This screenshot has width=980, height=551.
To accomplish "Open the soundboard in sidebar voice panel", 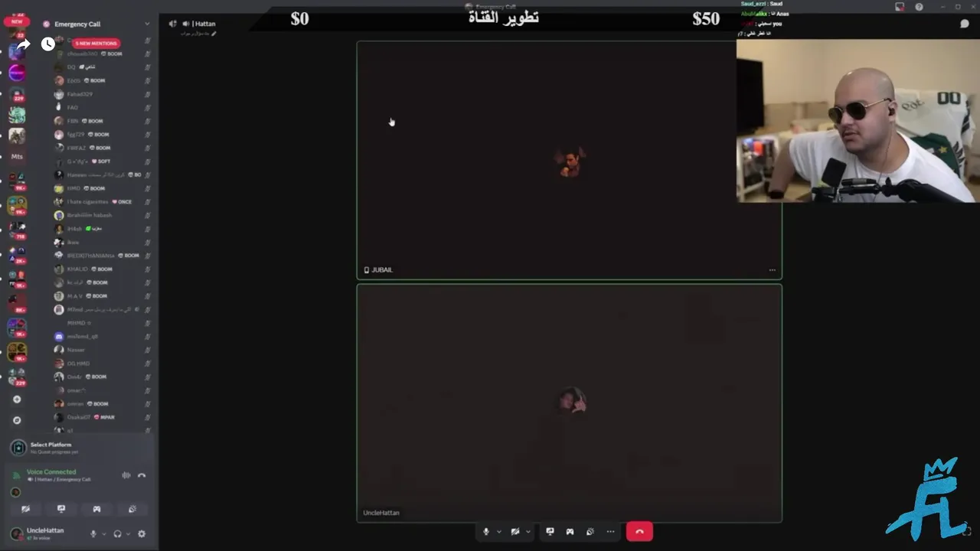I will click(132, 509).
